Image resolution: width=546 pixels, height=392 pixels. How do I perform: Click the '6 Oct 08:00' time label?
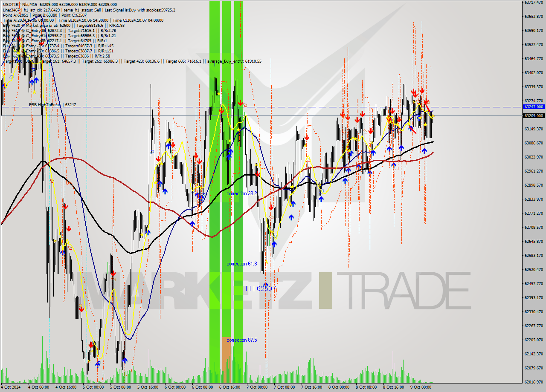click(203, 387)
